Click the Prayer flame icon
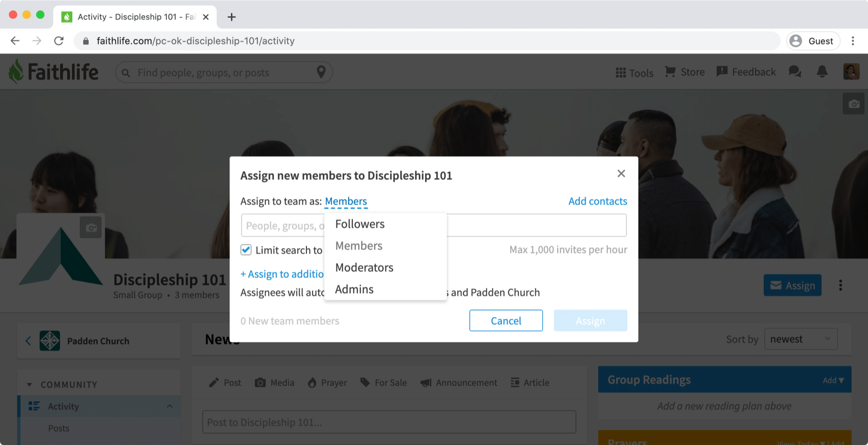868x445 pixels. (312, 383)
